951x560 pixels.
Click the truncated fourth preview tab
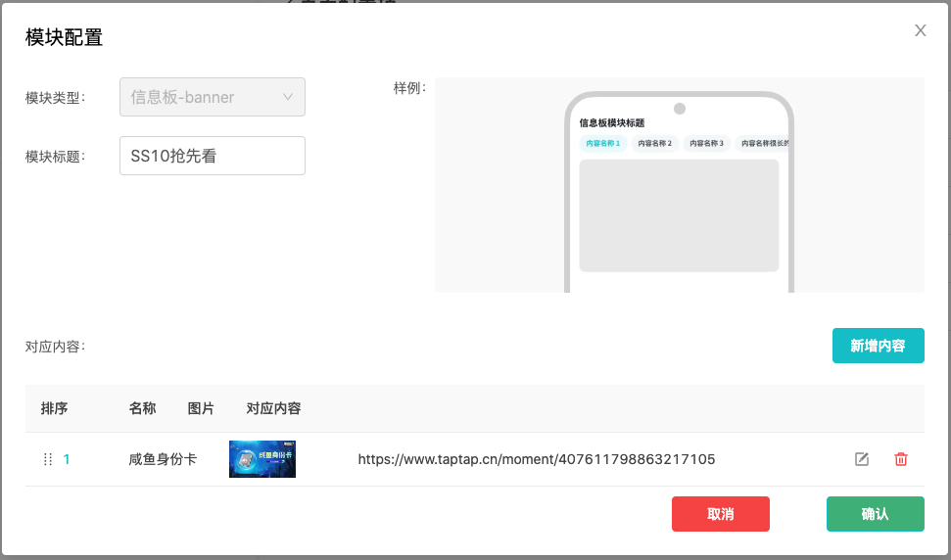[x=764, y=144]
